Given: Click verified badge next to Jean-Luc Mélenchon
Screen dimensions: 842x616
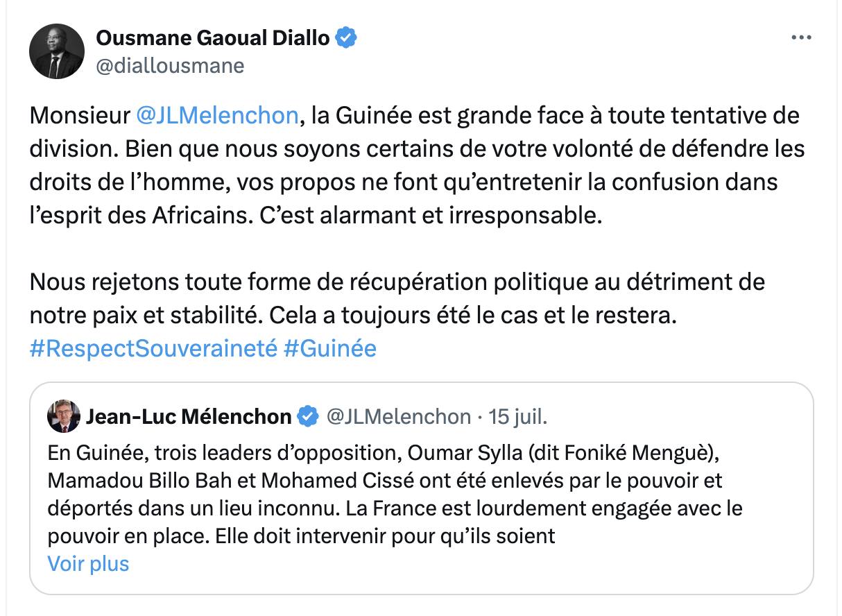Looking at the screenshot, I should pyautogui.click(x=307, y=416).
